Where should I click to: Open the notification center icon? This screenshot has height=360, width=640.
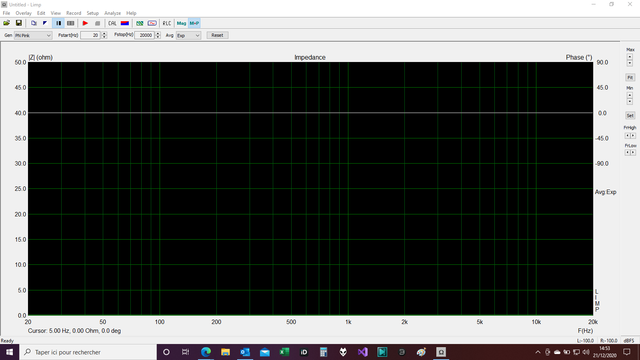(x=627, y=352)
